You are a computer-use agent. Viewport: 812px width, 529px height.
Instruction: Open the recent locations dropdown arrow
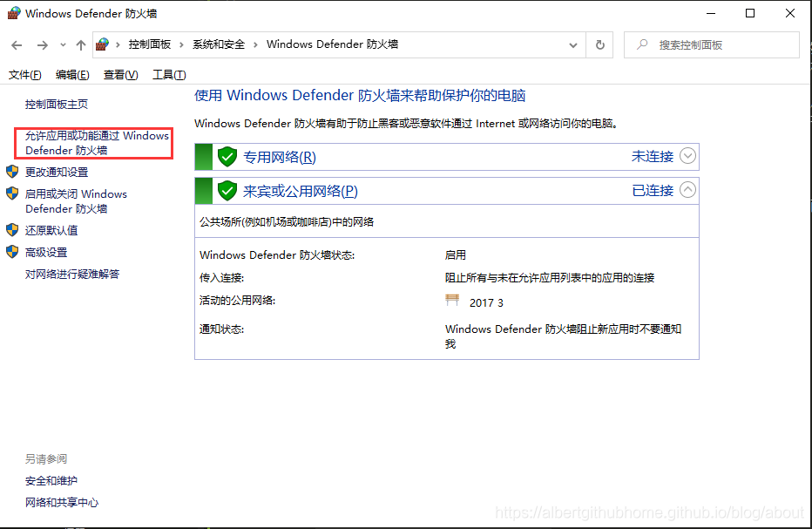(63, 45)
